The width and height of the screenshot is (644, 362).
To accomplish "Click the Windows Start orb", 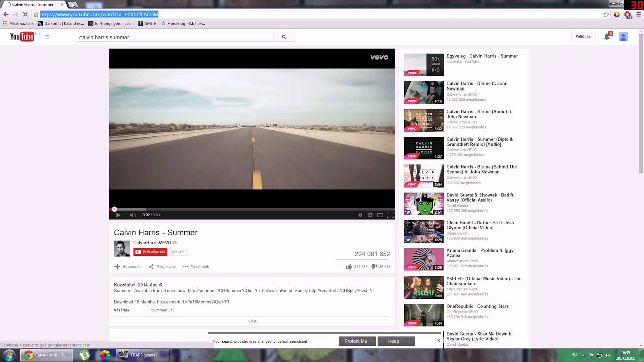I will (9, 355).
